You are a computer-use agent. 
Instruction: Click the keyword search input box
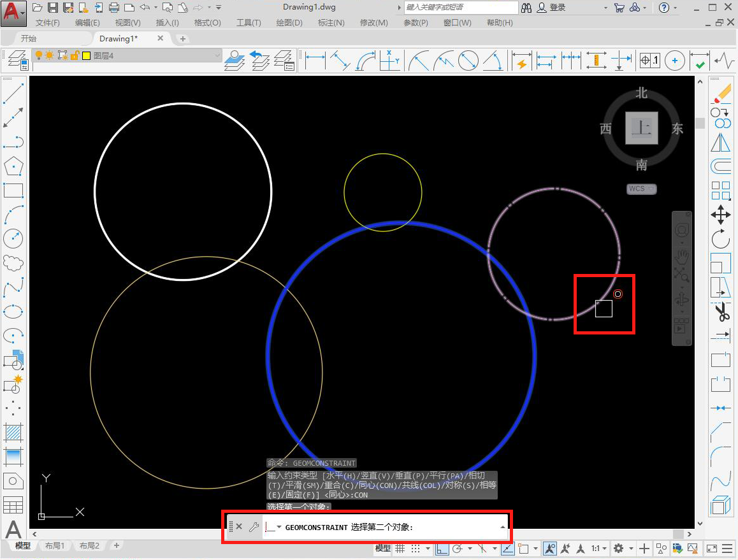[461, 8]
